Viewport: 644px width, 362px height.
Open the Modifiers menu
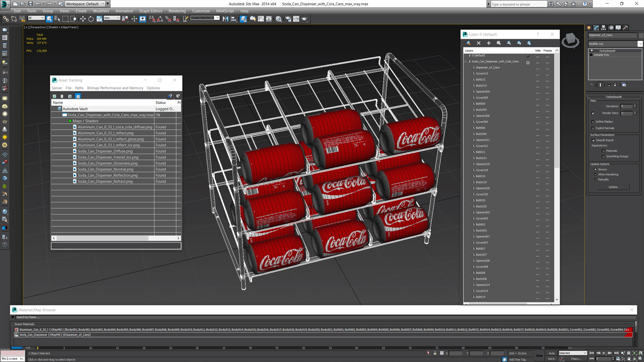tap(101, 11)
